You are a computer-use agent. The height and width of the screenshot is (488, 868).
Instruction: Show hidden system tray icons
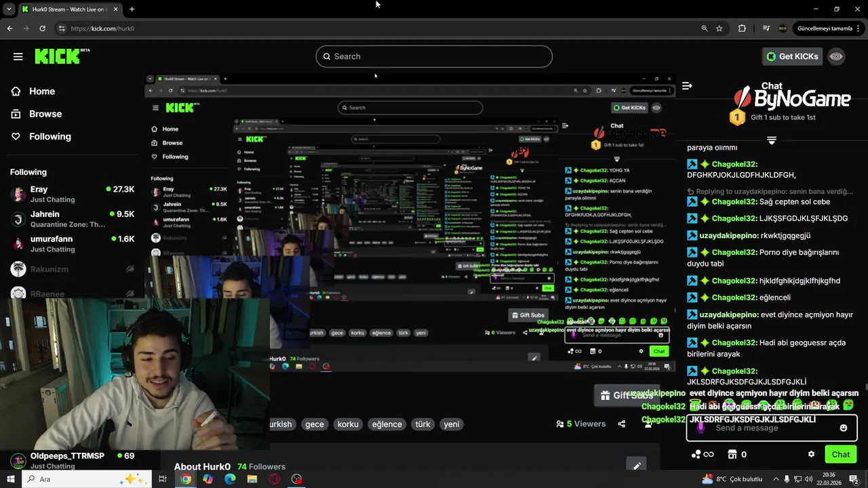[x=775, y=479]
